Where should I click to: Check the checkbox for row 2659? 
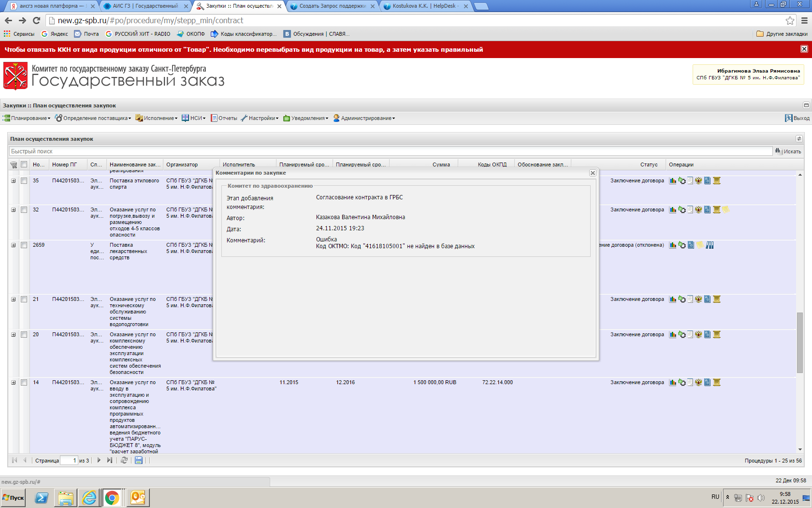(24, 245)
